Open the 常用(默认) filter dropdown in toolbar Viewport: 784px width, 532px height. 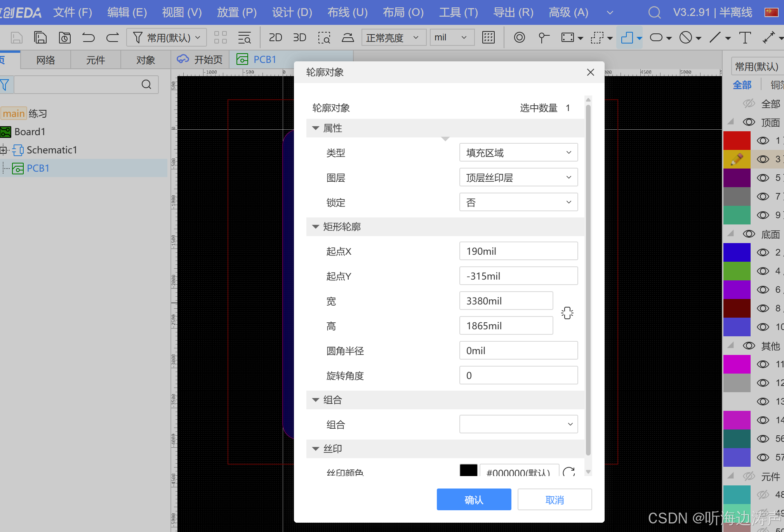point(167,38)
